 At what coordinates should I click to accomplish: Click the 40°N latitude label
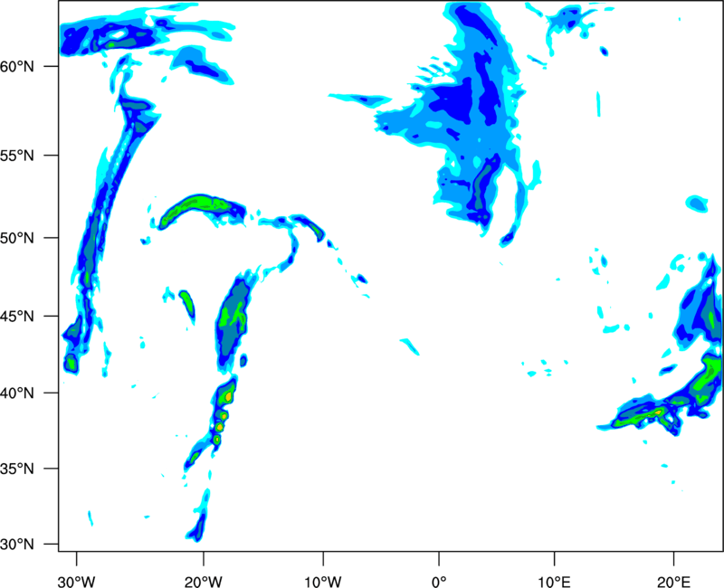(17, 393)
